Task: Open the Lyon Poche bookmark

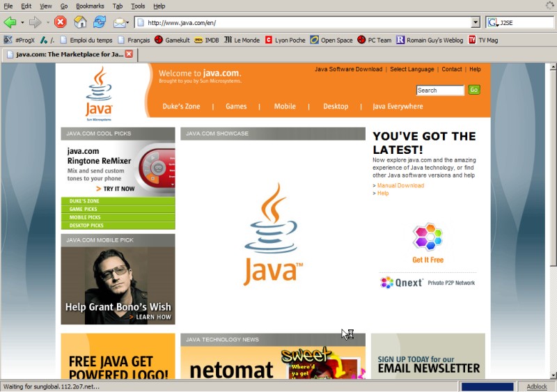Action: pyautogui.click(x=285, y=40)
